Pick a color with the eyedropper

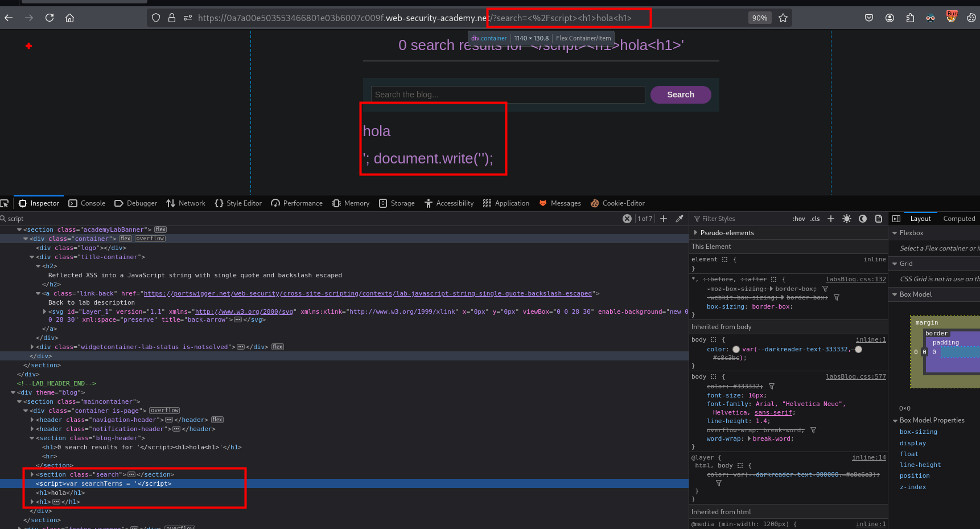click(680, 219)
